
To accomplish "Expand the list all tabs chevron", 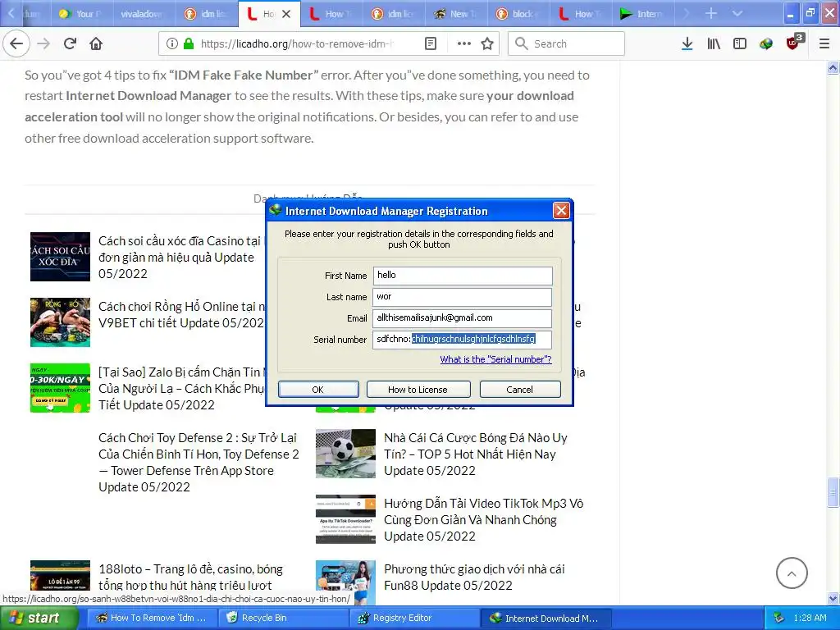I will 737,13.
